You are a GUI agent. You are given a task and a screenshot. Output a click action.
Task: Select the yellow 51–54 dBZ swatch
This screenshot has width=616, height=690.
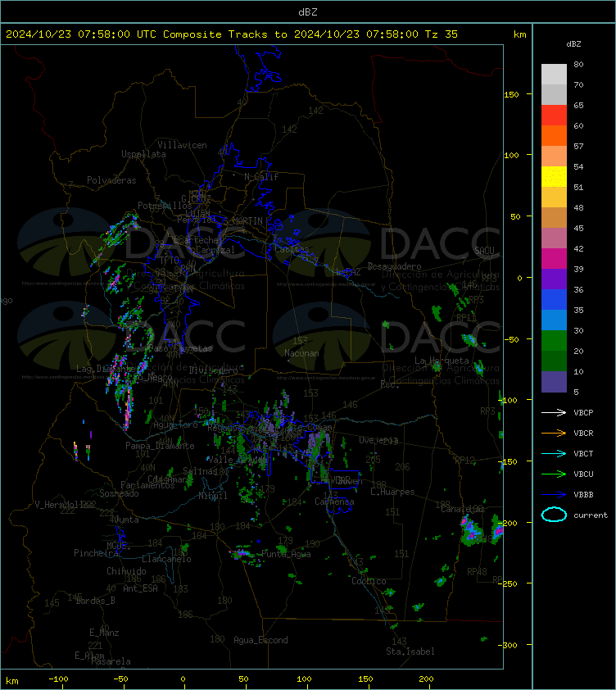pos(554,176)
